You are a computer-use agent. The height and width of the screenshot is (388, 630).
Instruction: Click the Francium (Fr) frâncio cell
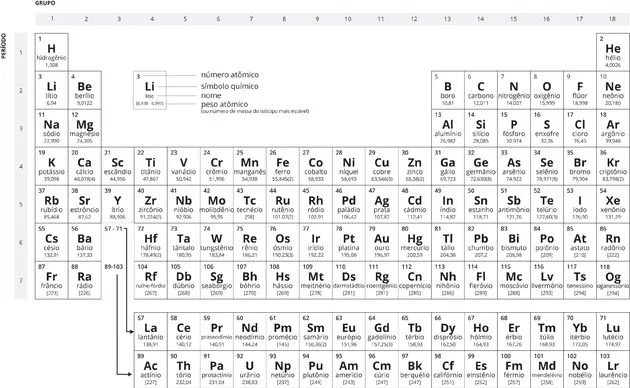(51, 280)
